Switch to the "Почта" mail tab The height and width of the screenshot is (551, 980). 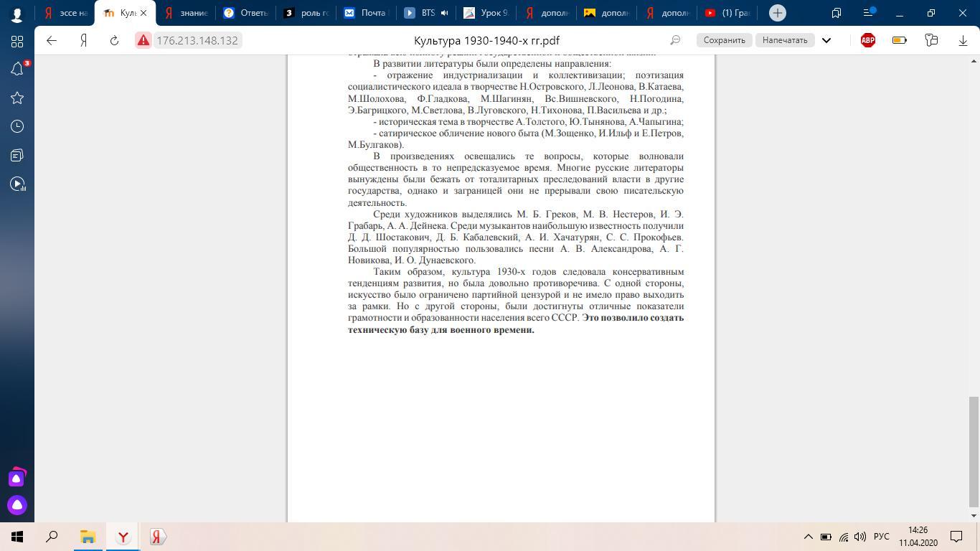point(367,13)
